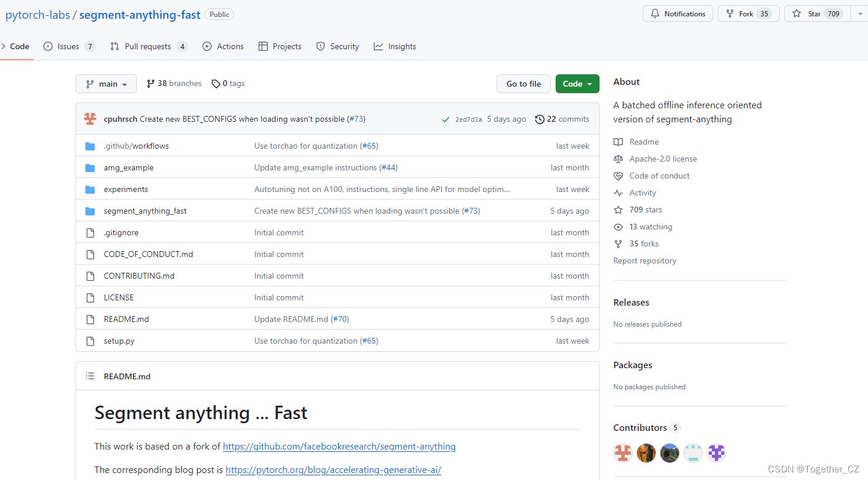Click the README.md table-of-contents icon

[90, 376]
